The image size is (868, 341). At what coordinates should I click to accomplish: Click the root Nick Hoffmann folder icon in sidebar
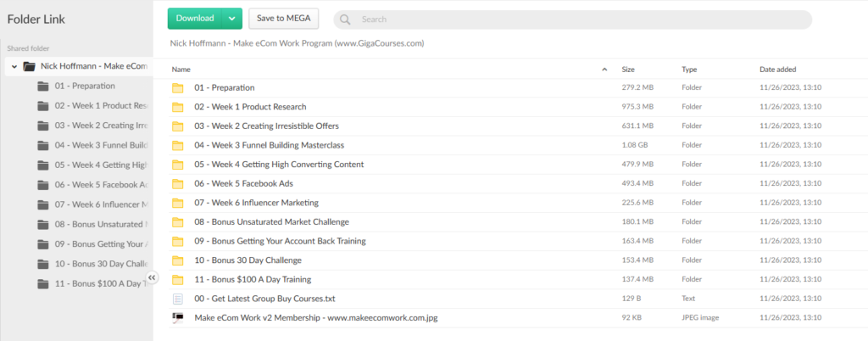pyautogui.click(x=29, y=66)
